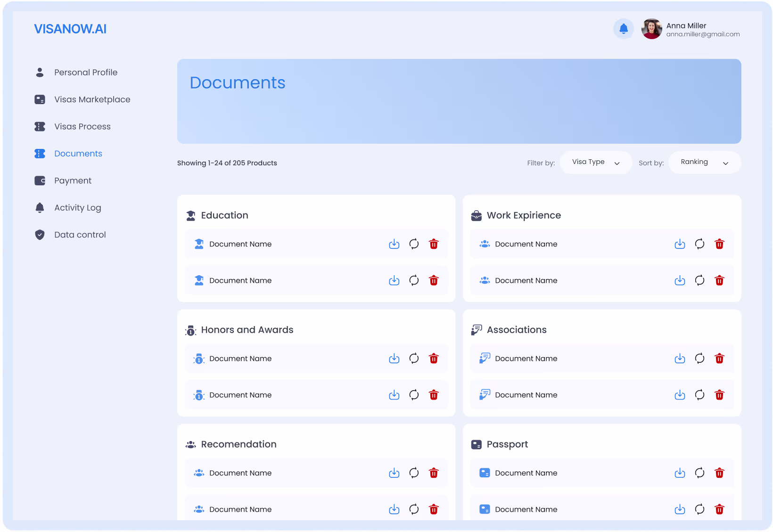
Task: Open Data control in sidebar
Action: (x=70, y=235)
